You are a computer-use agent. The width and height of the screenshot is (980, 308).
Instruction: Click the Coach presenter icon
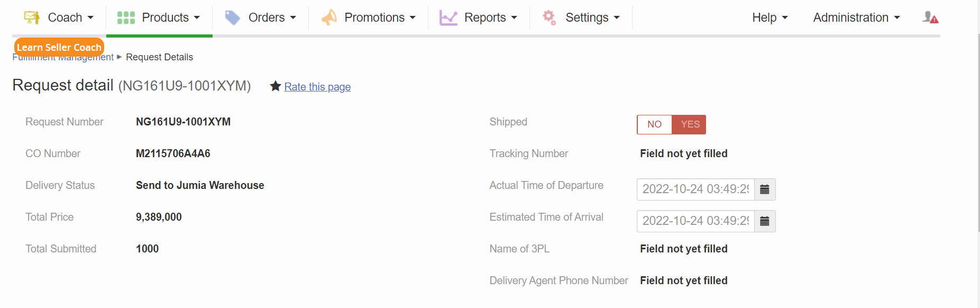32,17
